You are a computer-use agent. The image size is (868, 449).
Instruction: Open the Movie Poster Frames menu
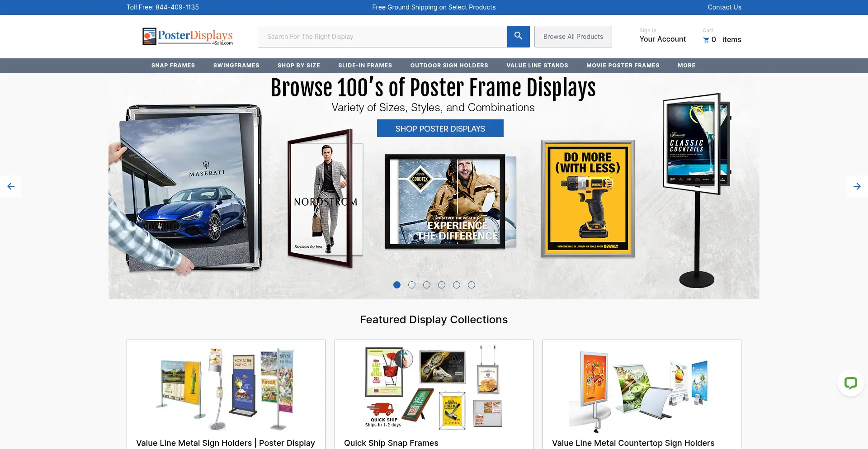[623, 66]
